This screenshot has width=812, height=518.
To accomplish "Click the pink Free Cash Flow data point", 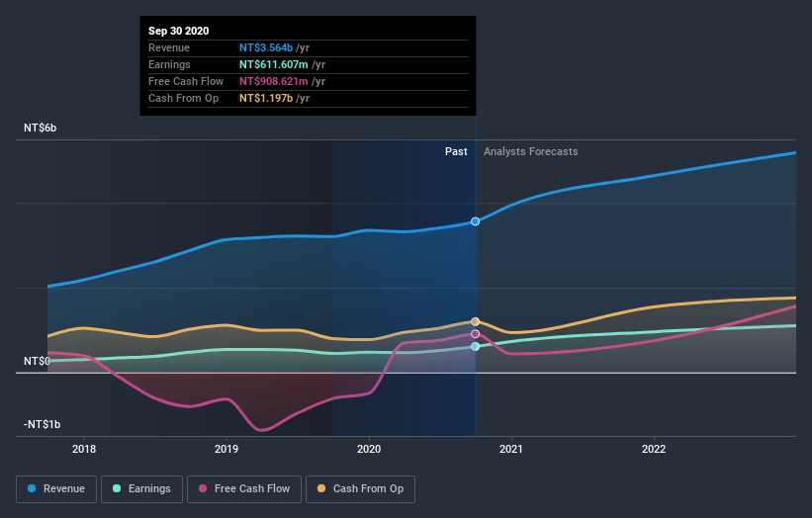I will (475, 334).
